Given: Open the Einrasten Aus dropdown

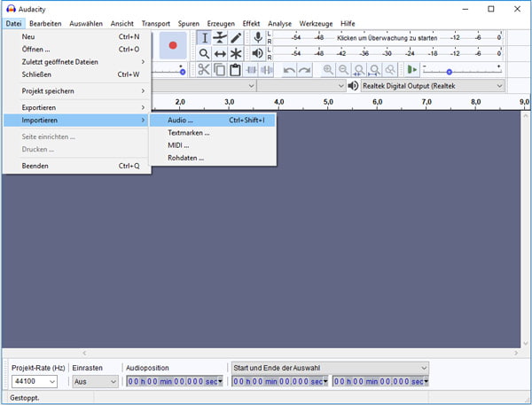Looking at the screenshot, I should pyautogui.click(x=96, y=382).
